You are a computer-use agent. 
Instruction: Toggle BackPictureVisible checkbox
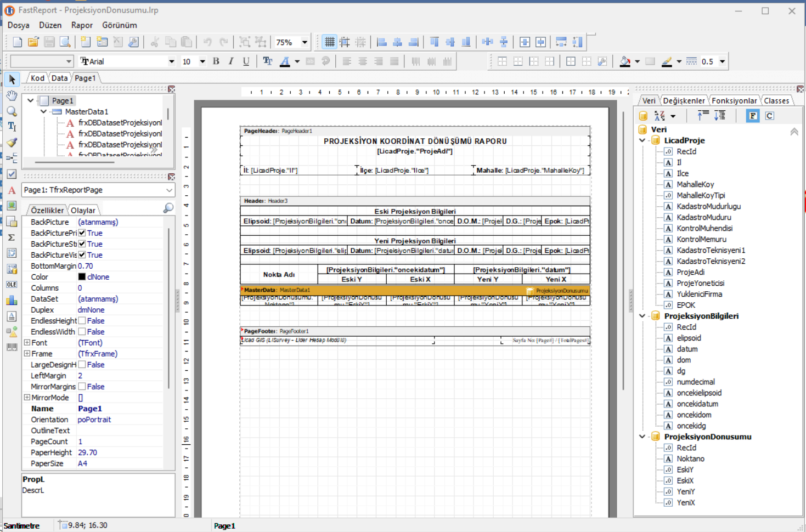pos(82,255)
